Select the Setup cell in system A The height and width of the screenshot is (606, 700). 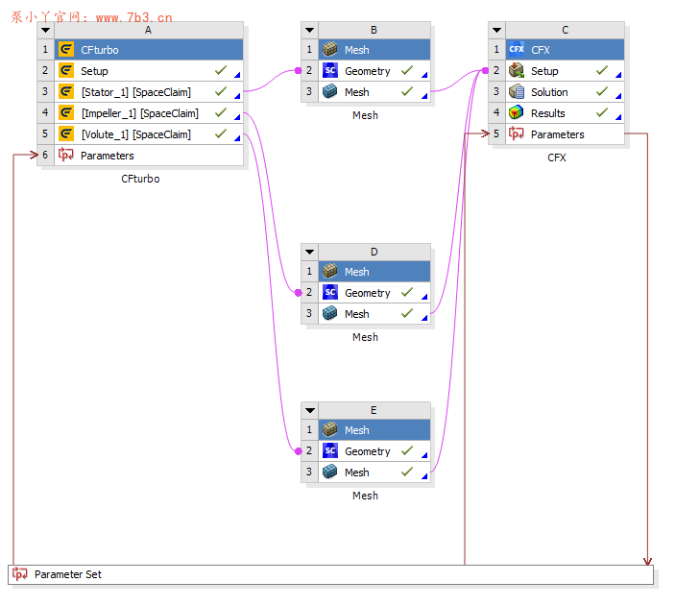(x=149, y=70)
